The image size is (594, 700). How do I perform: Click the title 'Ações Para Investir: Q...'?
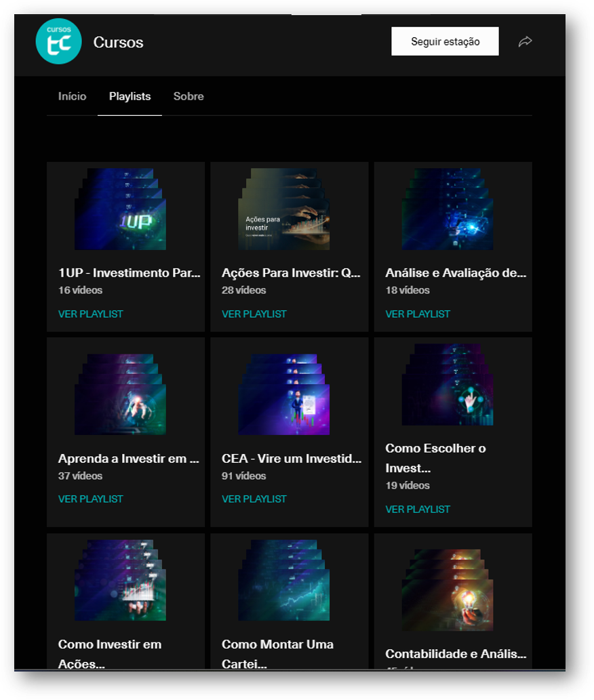pos(291,273)
